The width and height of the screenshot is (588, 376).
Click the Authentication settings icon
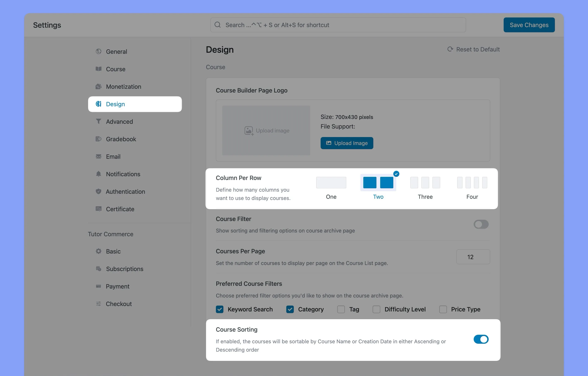click(x=98, y=191)
